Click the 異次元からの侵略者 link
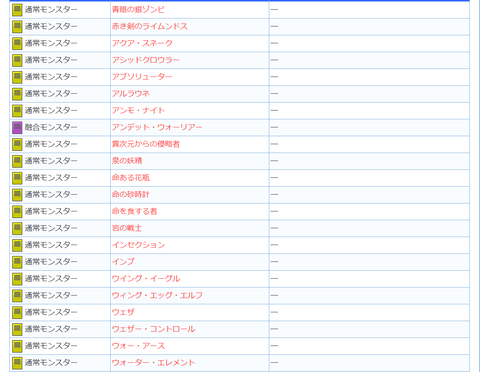Image resolution: width=480 pixels, height=372 pixels. click(146, 144)
